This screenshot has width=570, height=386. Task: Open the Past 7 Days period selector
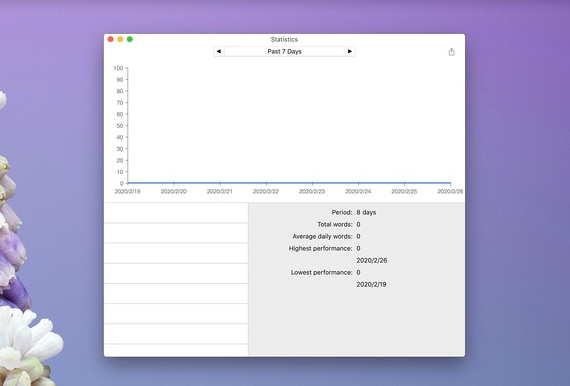284,51
